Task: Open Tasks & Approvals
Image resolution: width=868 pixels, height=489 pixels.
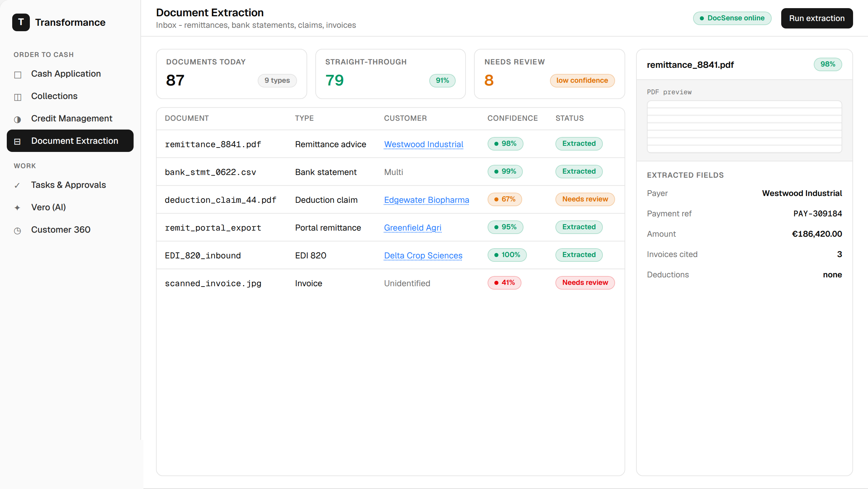Action: click(70, 185)
